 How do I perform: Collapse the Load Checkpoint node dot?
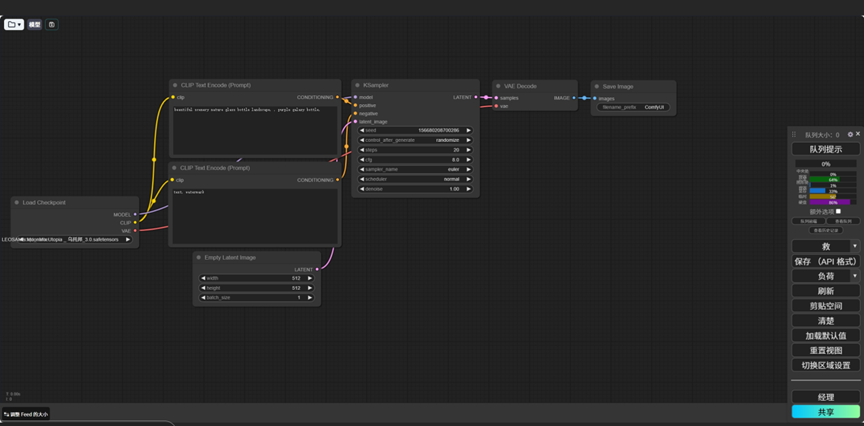(x=17, y=203)
